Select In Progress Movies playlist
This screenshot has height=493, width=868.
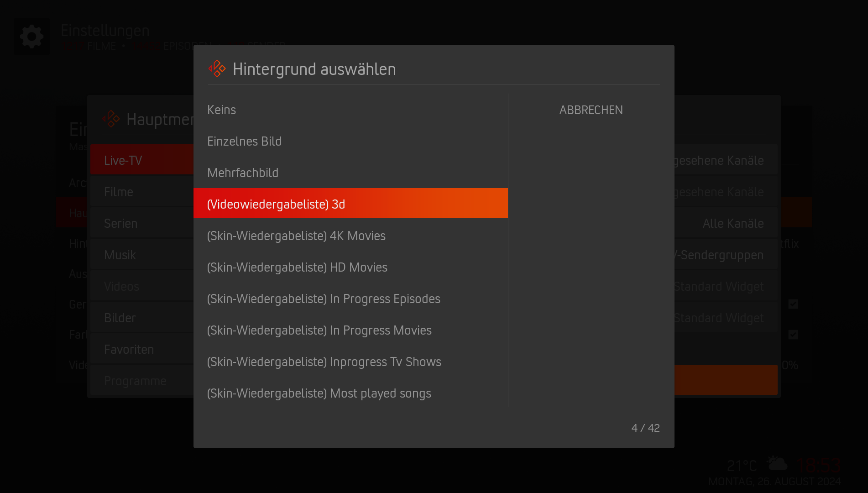point(350,330)
